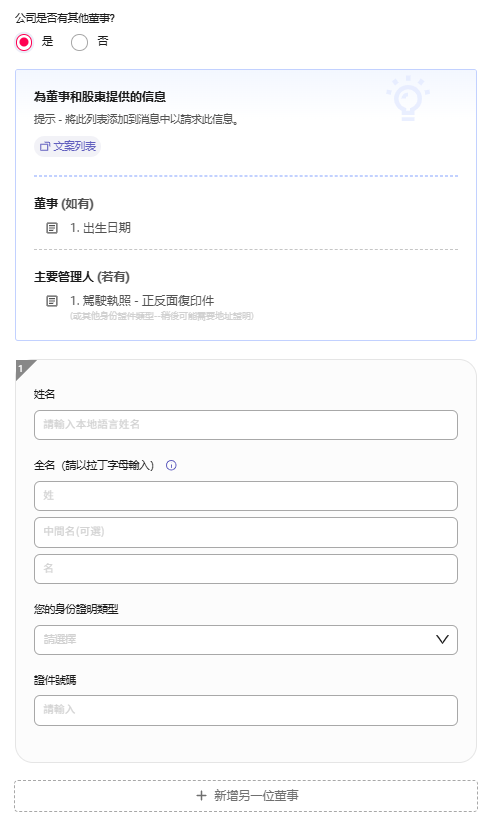The image size is (491, 832).
Task: Click the 1. 出生日期 list item
Action: coord(100,228)
